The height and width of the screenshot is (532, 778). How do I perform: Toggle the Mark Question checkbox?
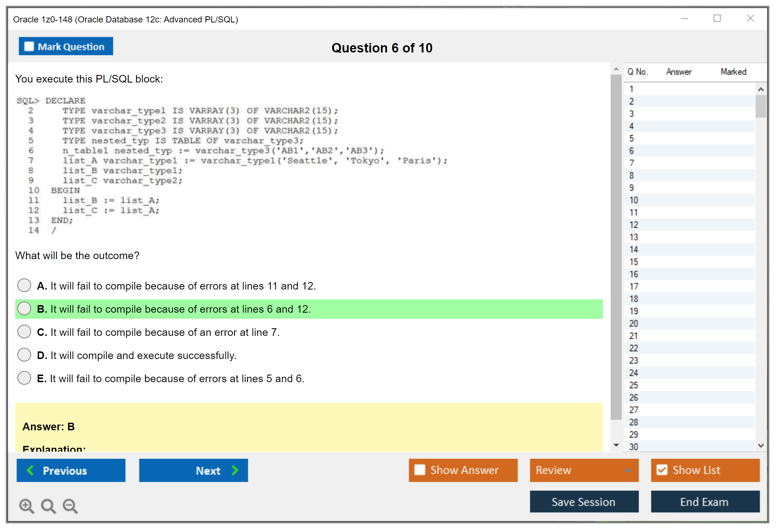(29, 46)
